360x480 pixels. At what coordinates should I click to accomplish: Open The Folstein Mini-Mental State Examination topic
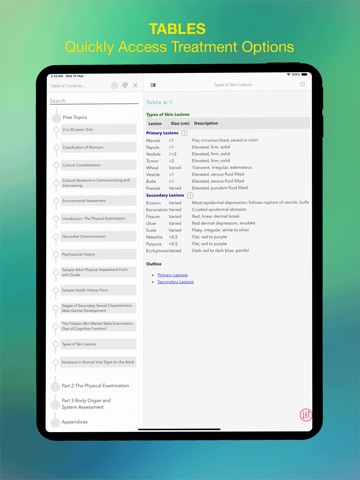coord(98,326)
